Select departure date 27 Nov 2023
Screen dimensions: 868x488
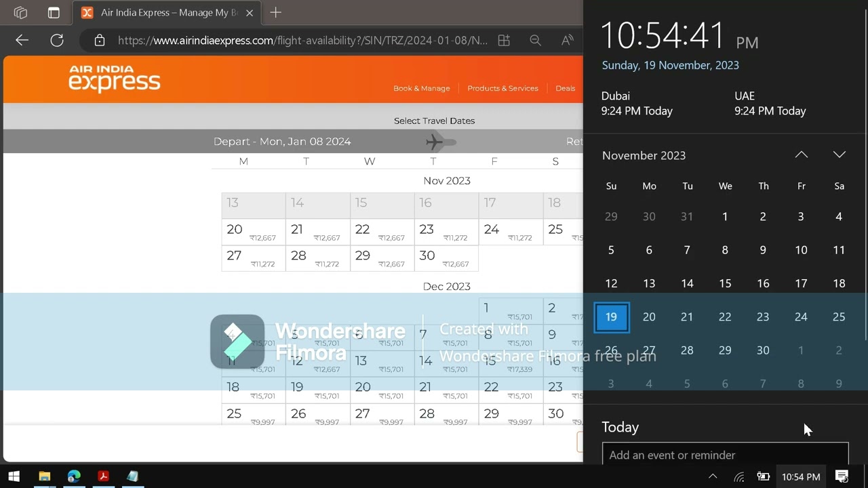click(254, 258)
